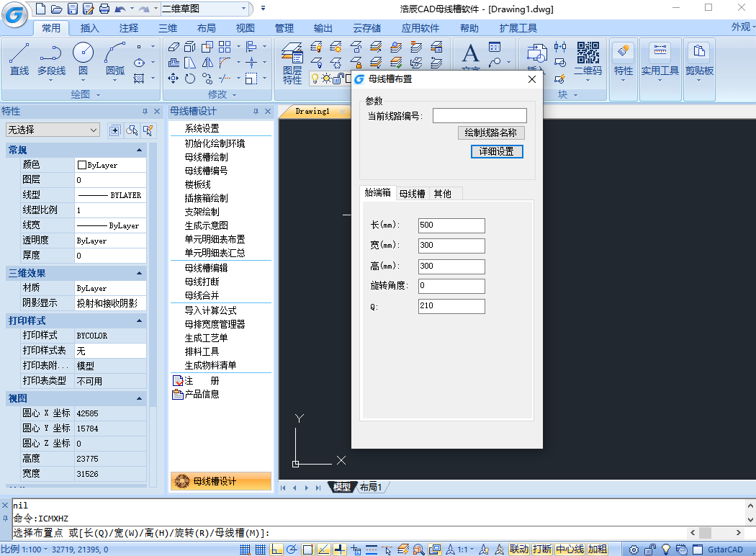Toggle the 联动 status bar button
The image size is (756, 556).
pos(519,550)
